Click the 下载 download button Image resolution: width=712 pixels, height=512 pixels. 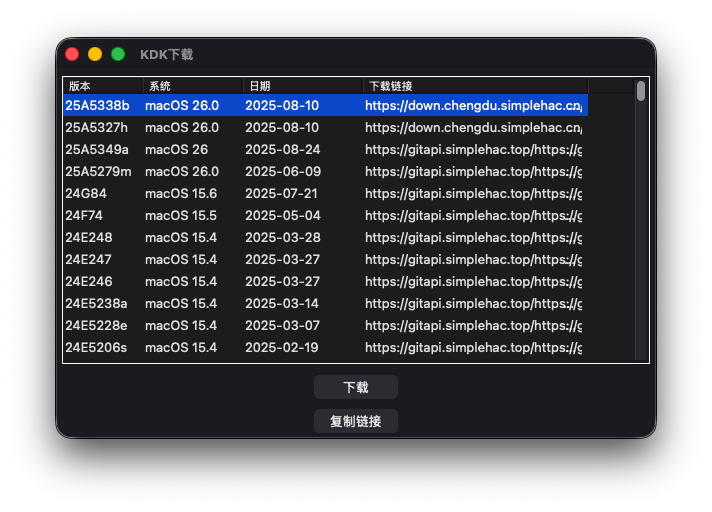[x=356, y=387]
